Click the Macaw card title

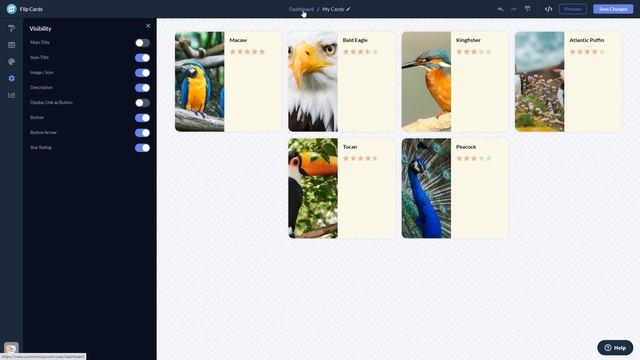pos(238,40)
